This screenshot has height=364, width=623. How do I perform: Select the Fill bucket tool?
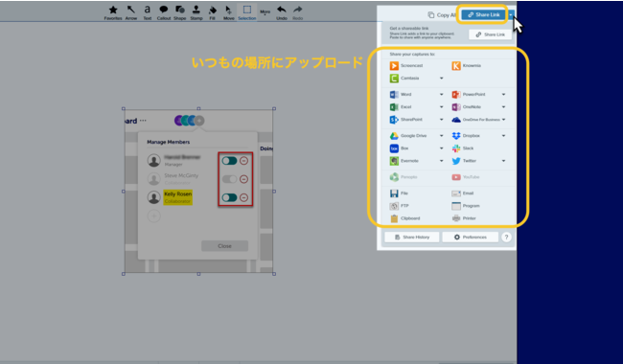coord(212,12)
